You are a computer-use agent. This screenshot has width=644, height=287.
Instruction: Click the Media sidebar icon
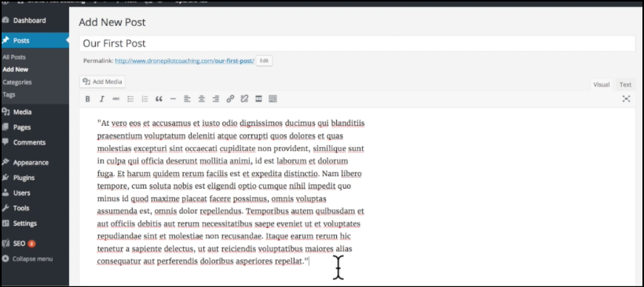tap(5, 112)
